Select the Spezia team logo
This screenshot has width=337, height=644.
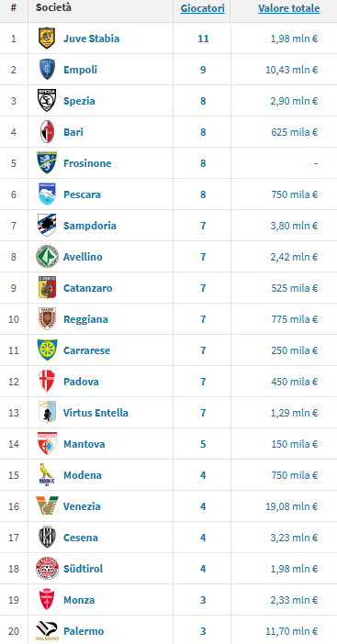pos(47,101)
